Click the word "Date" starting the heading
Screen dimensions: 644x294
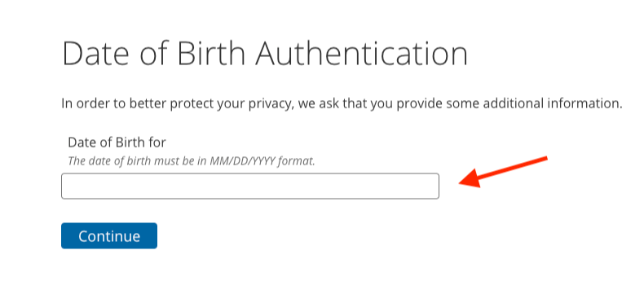pos(97,54)
